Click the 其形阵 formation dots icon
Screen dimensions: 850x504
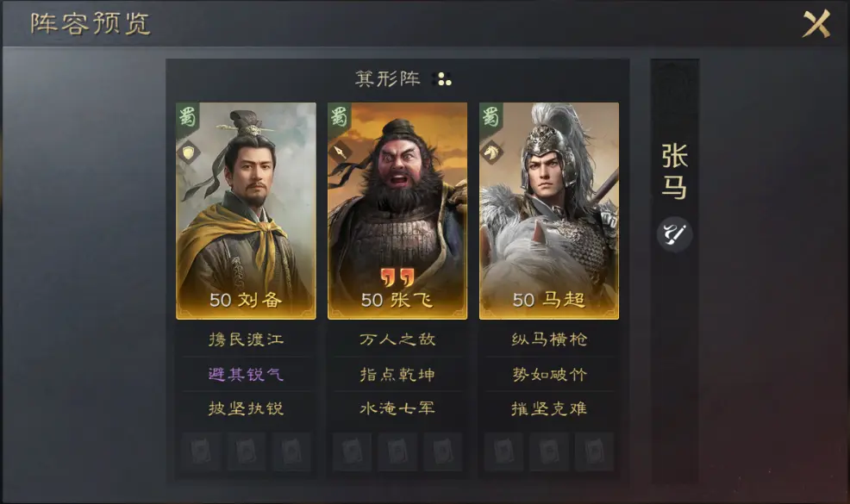pos(444,79)
